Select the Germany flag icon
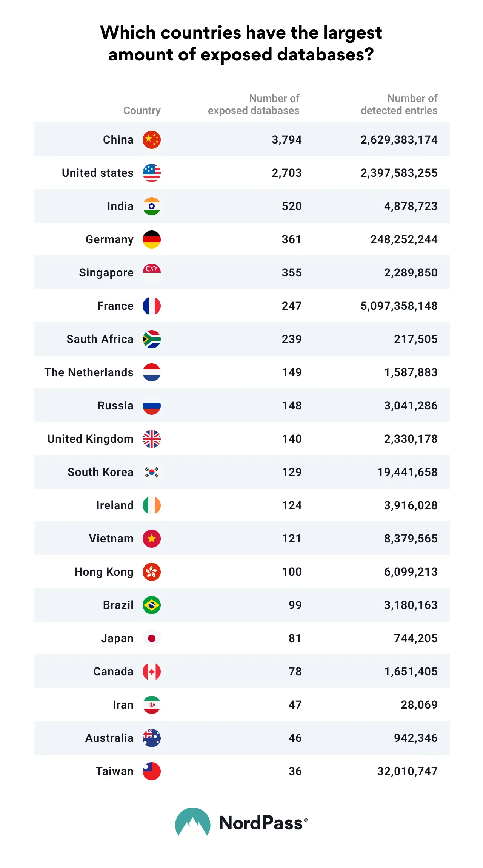This screenshot has height=868, width=483. coord(152,239)
